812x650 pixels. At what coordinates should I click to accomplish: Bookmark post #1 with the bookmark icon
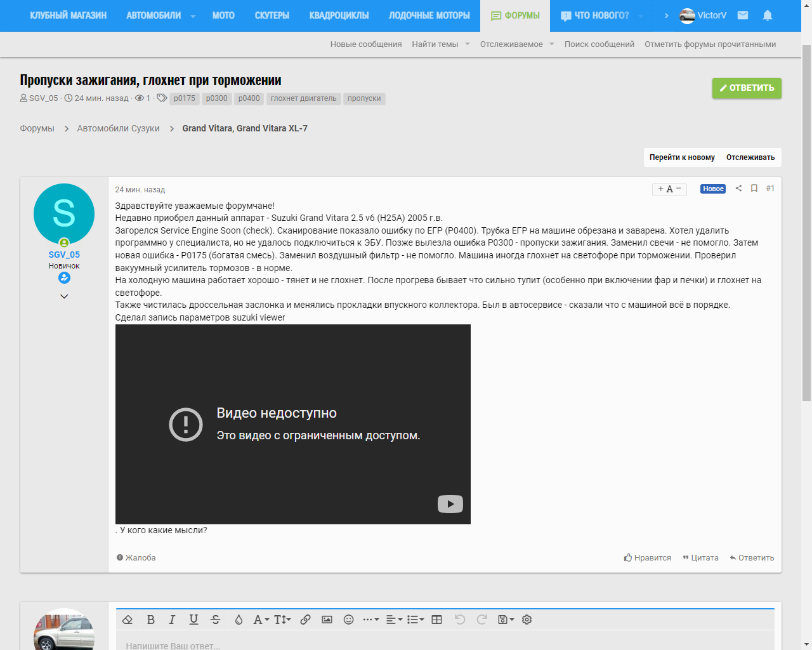click(754, 189)
